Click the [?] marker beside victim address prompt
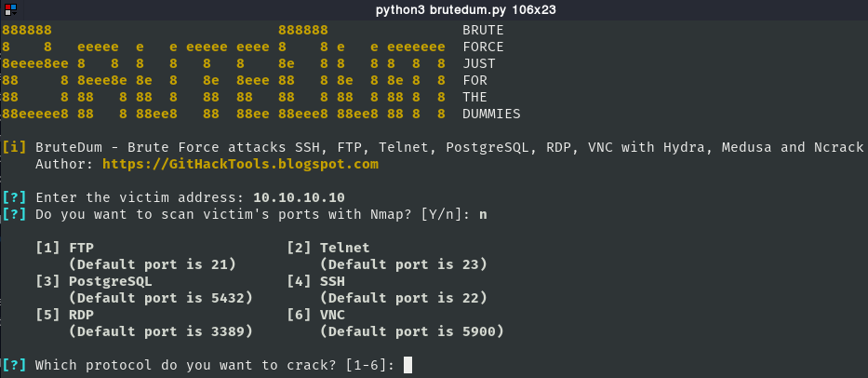 coord(14,197)
